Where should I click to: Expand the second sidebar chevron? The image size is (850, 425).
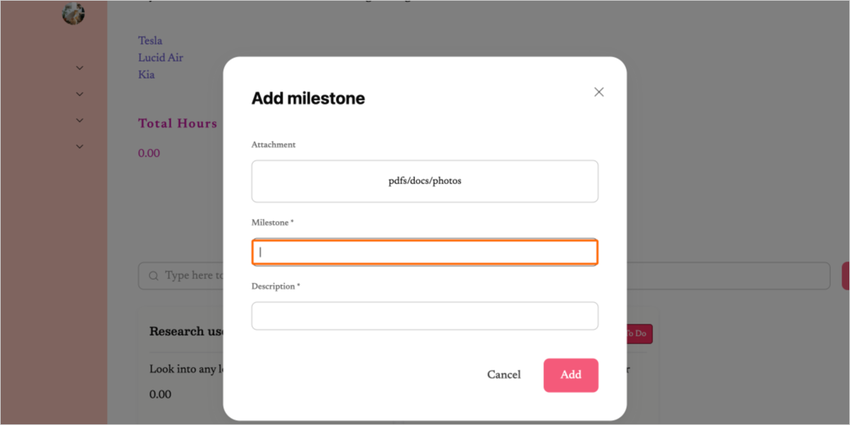pos(80,94)
